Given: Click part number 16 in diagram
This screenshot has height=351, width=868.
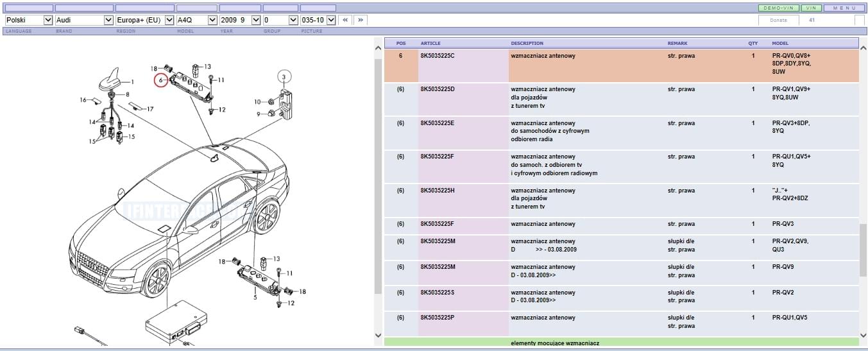Looking at the screenshot, I should [x=83, y=100].
